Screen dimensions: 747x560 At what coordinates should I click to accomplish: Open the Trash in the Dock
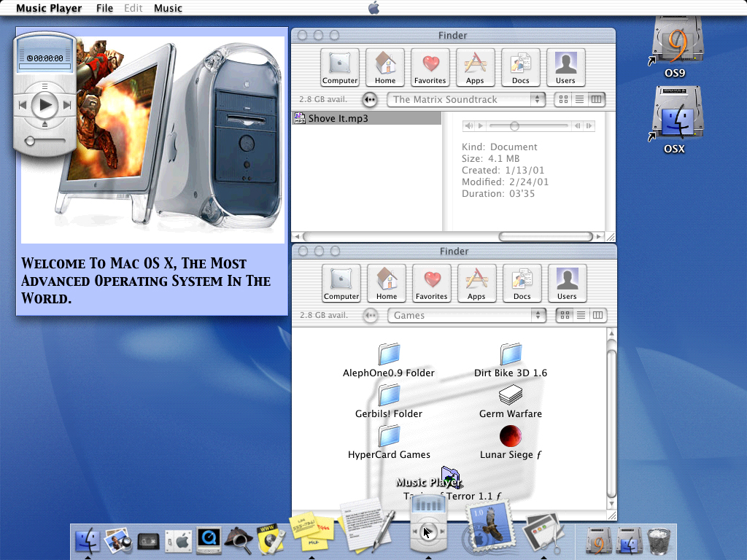coord(659,541)
